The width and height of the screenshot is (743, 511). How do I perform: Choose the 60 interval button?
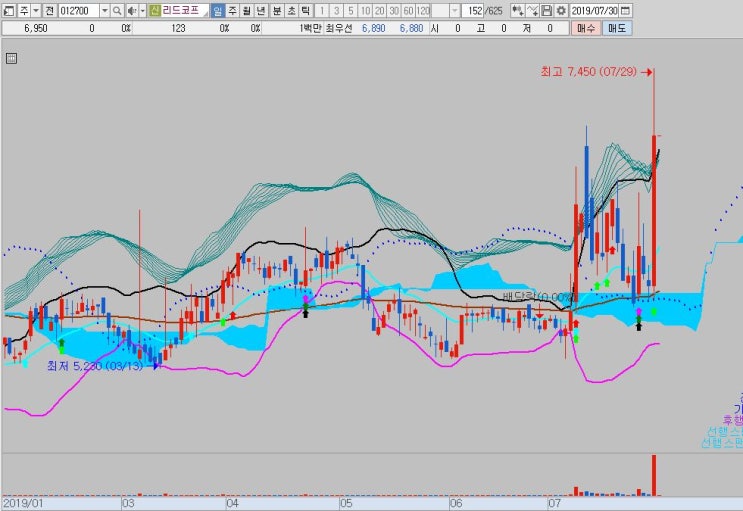[408, 10]
